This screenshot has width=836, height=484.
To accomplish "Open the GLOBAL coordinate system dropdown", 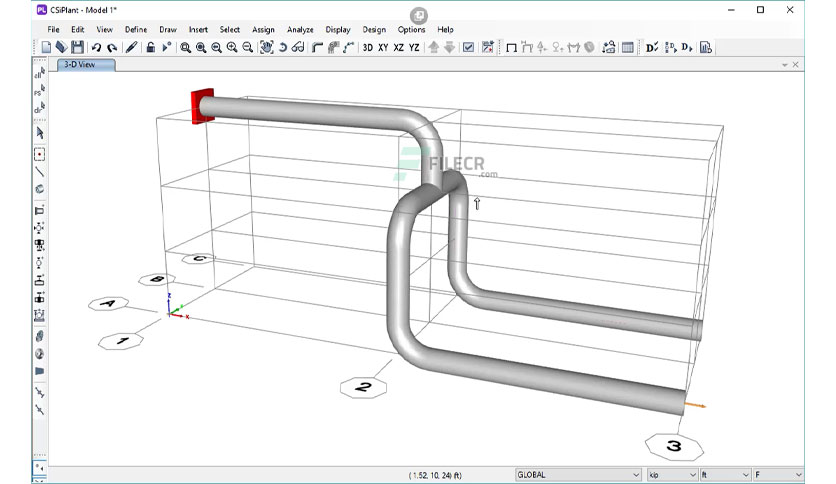I will pos(578,474).
